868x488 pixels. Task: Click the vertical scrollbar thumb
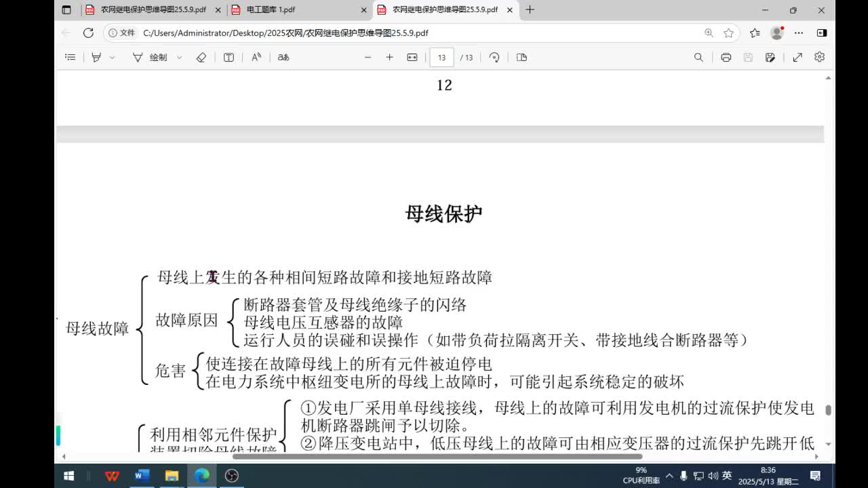pos(828,410)
